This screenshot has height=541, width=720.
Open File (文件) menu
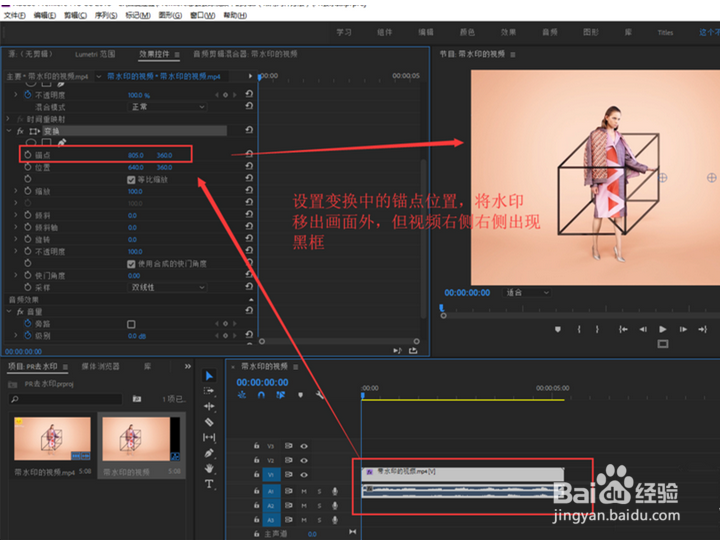tap(15, 15)
